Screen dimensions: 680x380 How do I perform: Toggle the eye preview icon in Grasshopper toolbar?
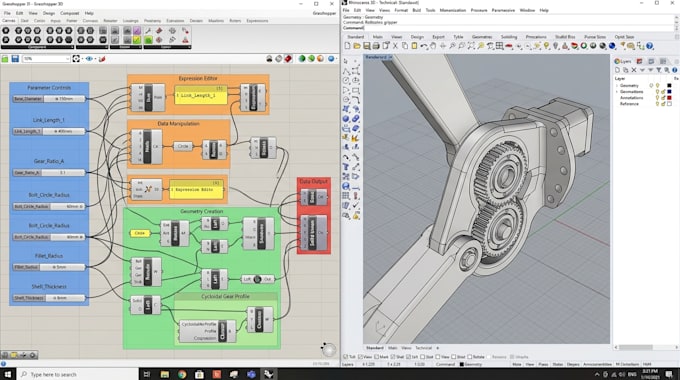pos(89,59)
